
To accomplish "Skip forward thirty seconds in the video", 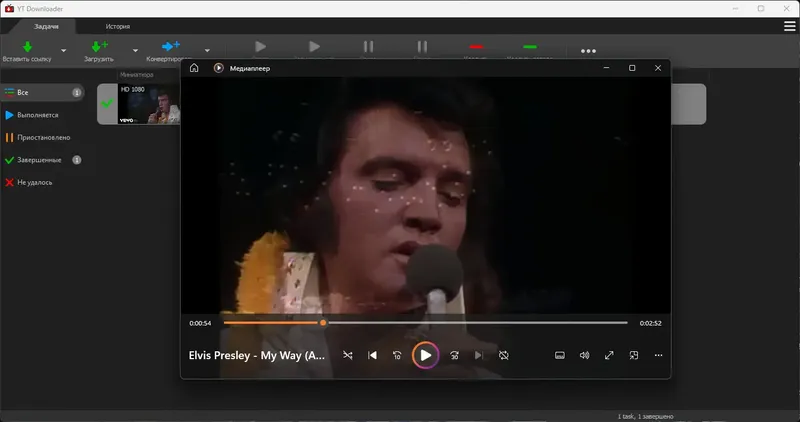I will [x=454, y=355].
